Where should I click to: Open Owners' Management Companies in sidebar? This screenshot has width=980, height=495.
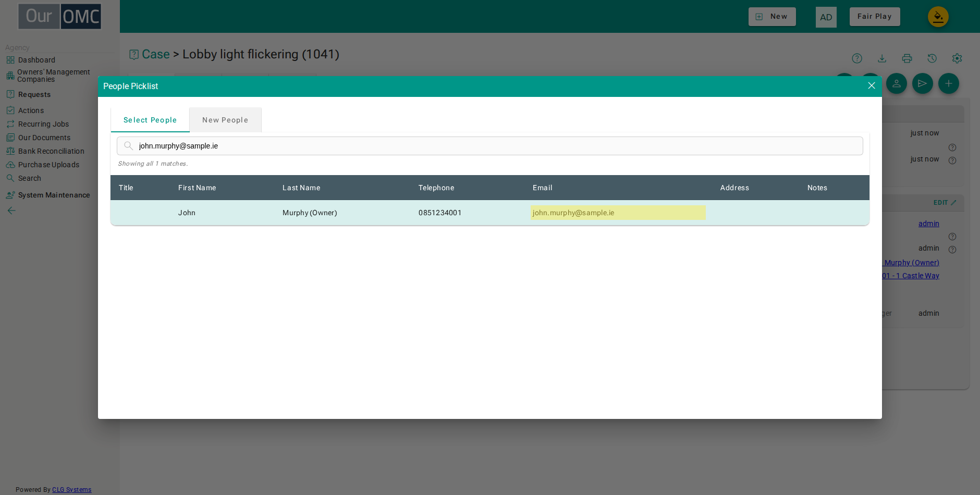pyautogui.click(x=53, y=76)
